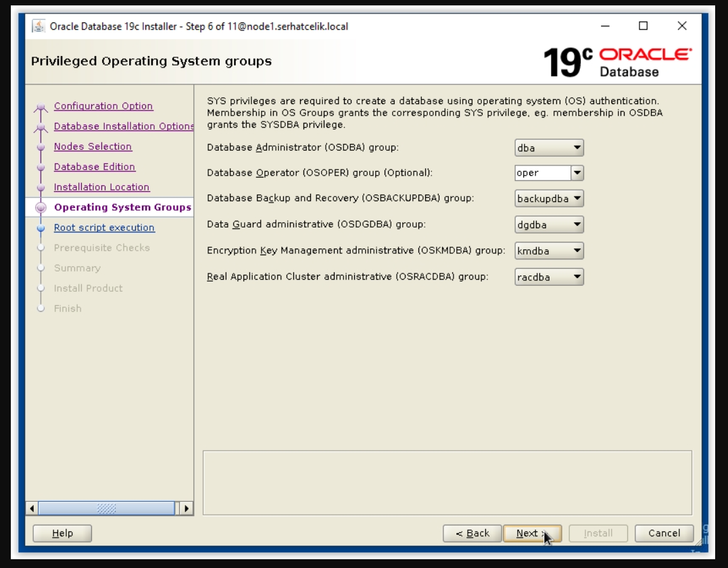Click the Installation Location step bullet icon
Viewport: 728px width, 568px height.
(x=41, y=188)
